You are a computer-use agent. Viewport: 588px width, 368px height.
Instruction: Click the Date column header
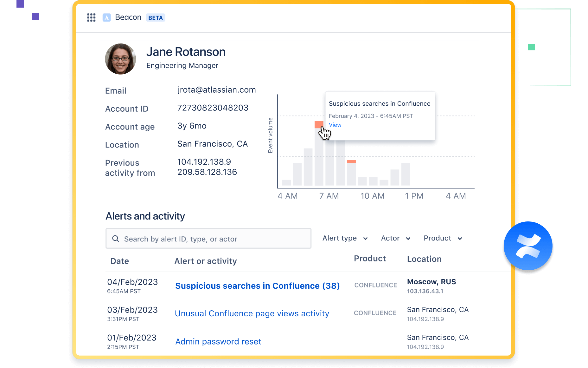point(119,261)
